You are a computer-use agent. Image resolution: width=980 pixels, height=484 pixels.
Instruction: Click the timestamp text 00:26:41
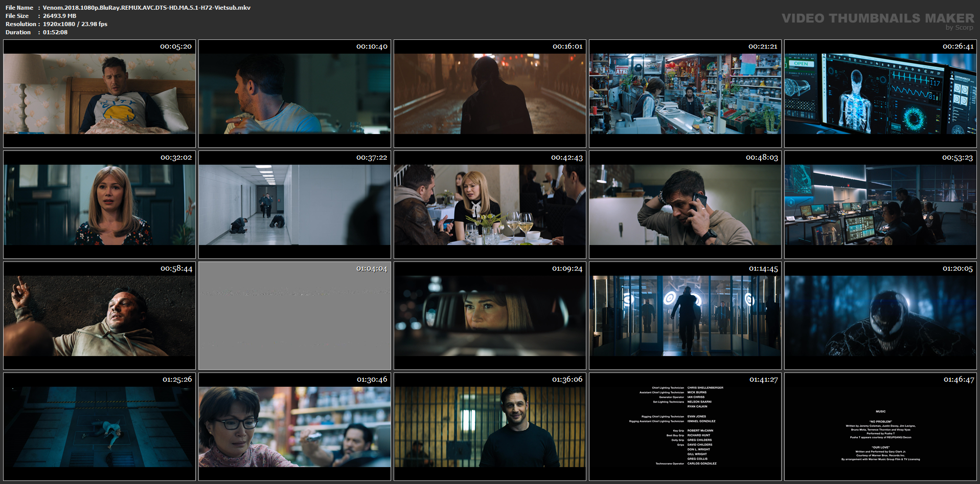958,47
